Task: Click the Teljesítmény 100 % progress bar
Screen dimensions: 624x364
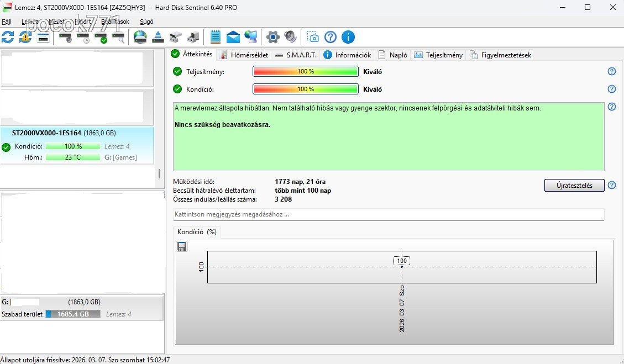Action: tap(306, 72)
